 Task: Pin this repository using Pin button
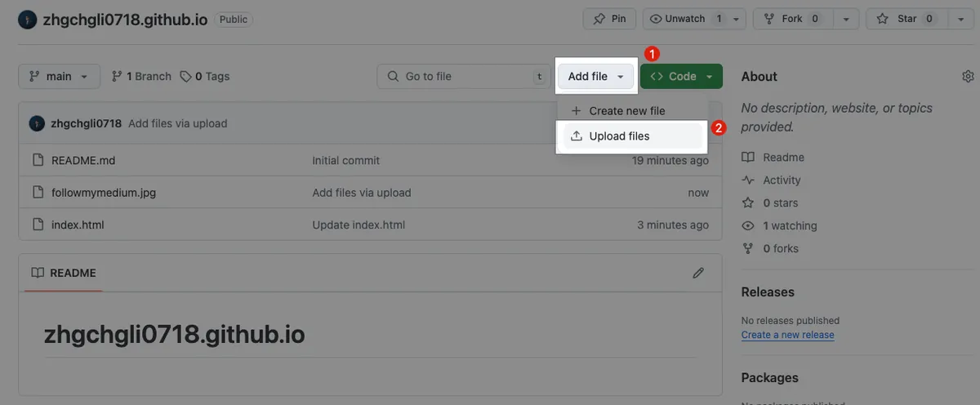pyautogui.click(x=610, y=19)
